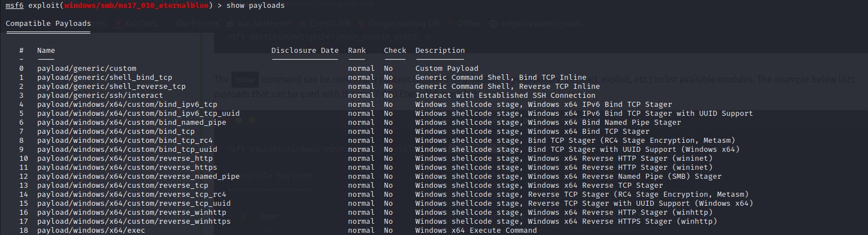Click the Kali Docs bookmark icon
Screen dimensions: 868x235
[119, 24]
